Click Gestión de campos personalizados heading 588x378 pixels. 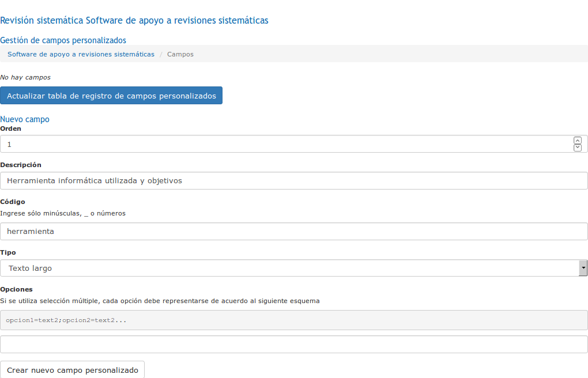coord(63,40)
